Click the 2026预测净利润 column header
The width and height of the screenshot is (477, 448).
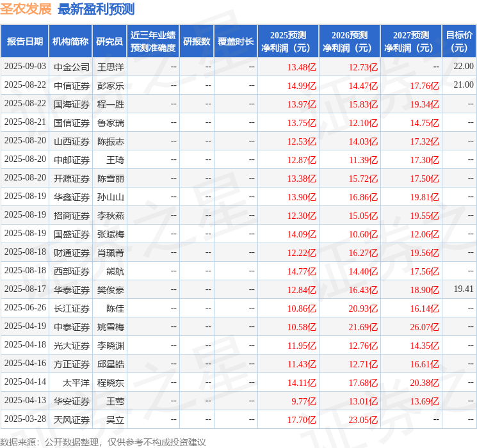coord(350,41)
